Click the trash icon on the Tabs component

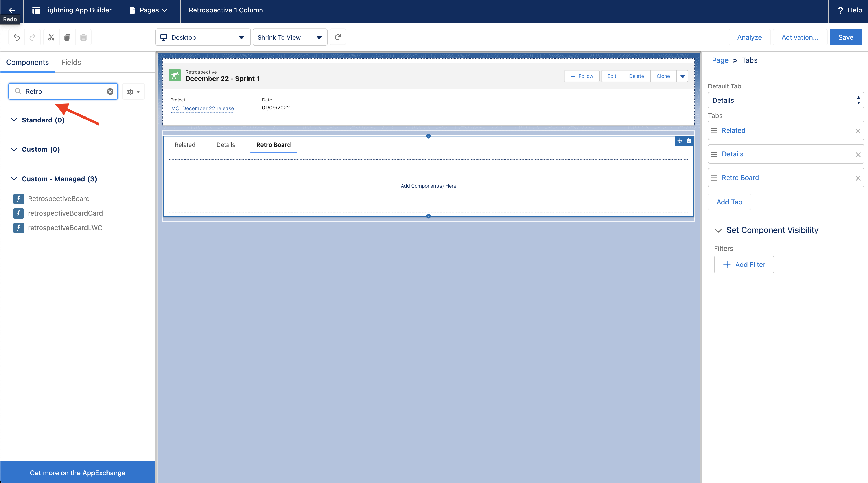pos(689,141)
